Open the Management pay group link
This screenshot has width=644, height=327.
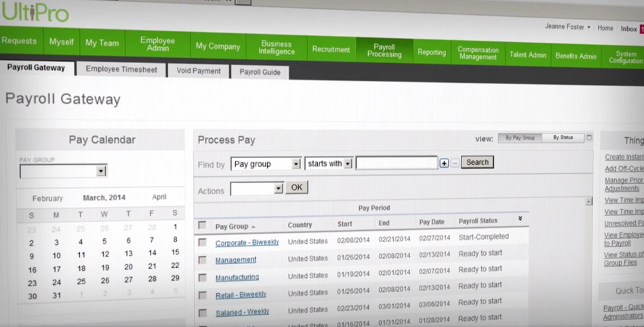pos(236,260)
